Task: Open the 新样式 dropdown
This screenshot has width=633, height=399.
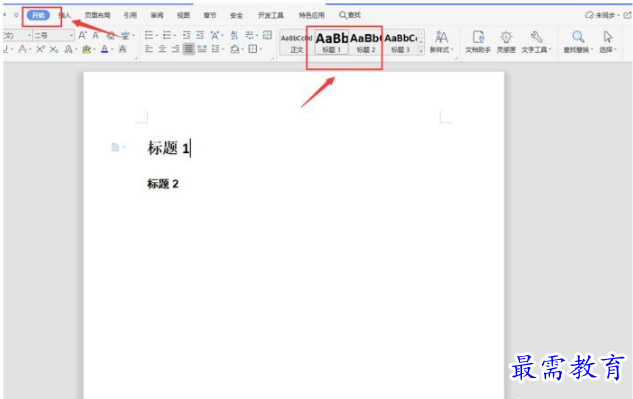Action: [441, 42]
